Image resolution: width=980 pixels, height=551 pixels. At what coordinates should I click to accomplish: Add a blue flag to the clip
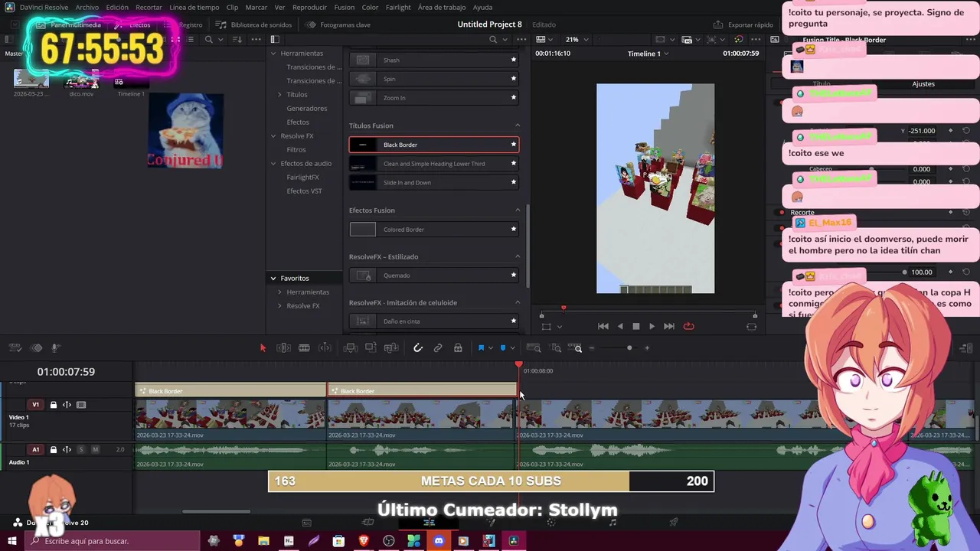click(481, 348)
